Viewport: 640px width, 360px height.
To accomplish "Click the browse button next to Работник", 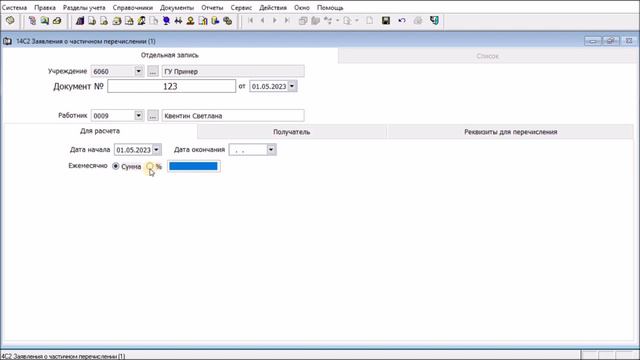I will pos(153,116).
